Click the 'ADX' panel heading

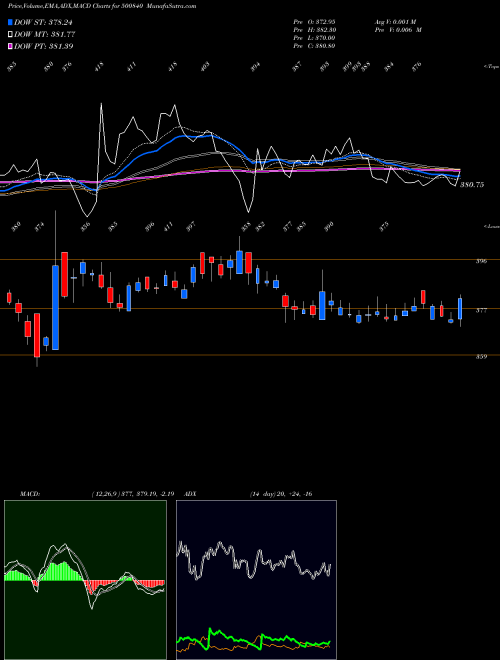pos(191,494)
